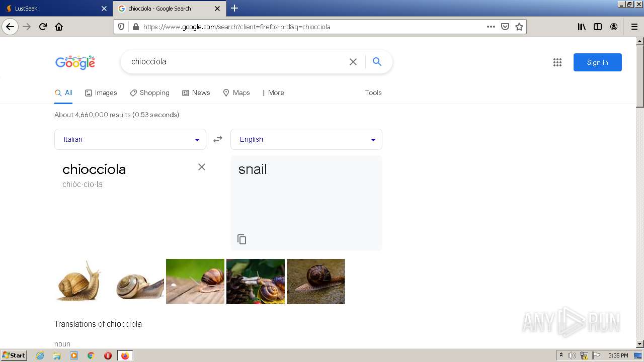This screenshot has width=644, height=362.
Task: Click the page vertical scrollbar thumb
Action: point(640,76)
